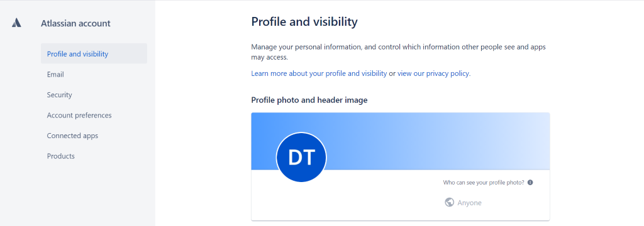Click the Profile and visibility page heading
Viewport: 644px width, 226px height.
304,22
